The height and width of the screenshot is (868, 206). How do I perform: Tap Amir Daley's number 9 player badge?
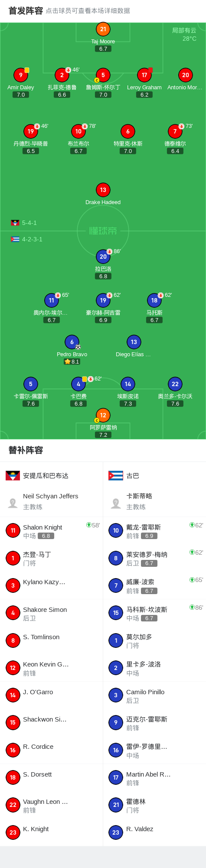click(20, 75)
